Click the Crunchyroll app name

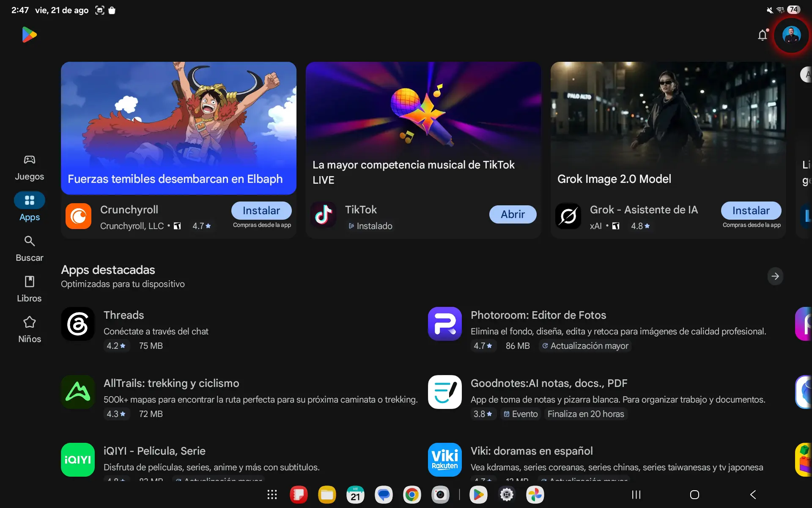click(129, 210)
